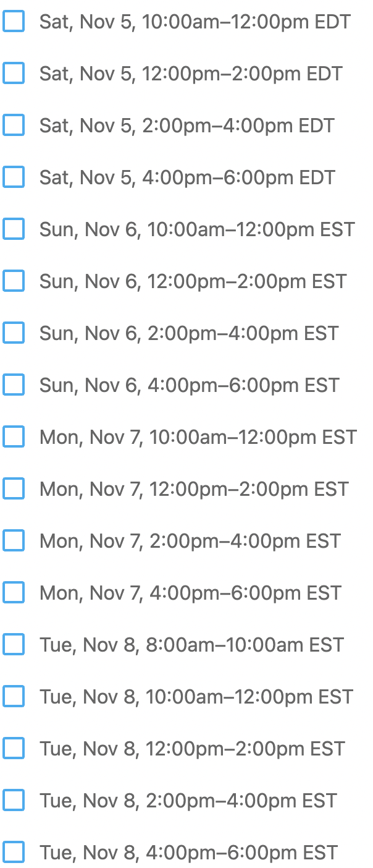The image size is (373, 868).
Task: Tick Tue, Nov 8, 2:00pm–4:00pm EST box
Action: [14, 801]
